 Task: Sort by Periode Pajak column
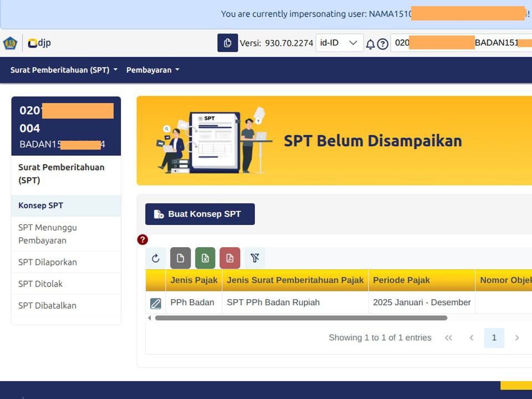[x=422, y=280]
